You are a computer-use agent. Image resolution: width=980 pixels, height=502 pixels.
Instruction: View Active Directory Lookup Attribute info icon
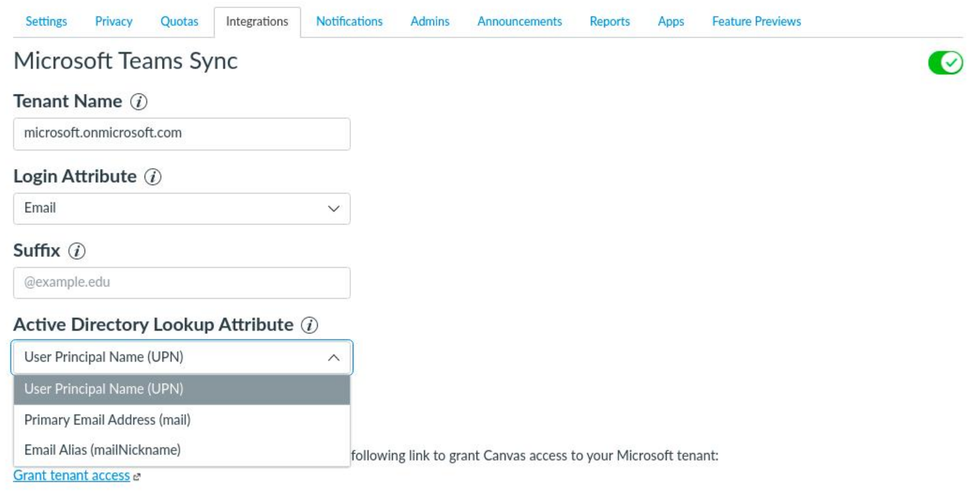pyautogui.click(x=310, y=325)
